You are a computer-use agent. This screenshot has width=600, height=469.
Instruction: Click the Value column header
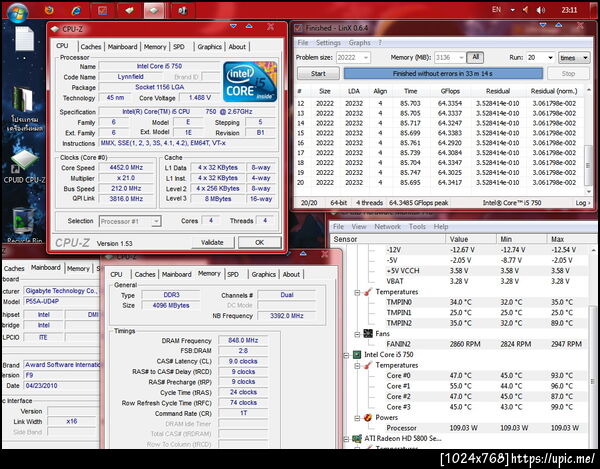click(x=471, y=239)
